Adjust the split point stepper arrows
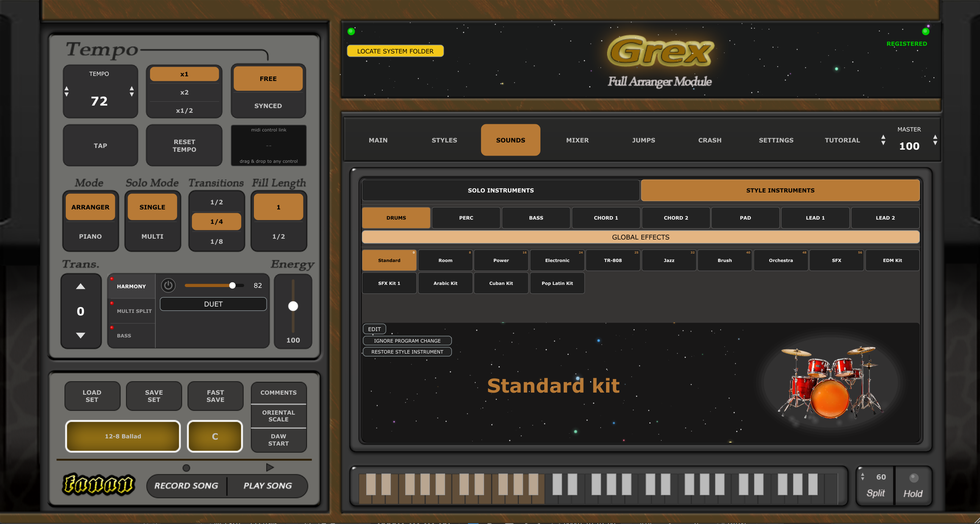Image resolution: width=980 pixels, height=524 pixels. [x=863, y=477]
